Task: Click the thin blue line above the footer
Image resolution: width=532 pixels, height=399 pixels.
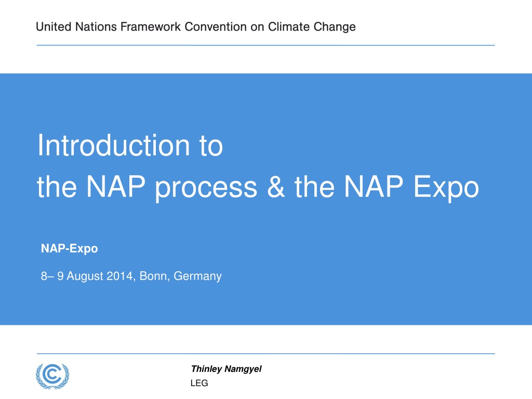Action: (x=265, y=353)
